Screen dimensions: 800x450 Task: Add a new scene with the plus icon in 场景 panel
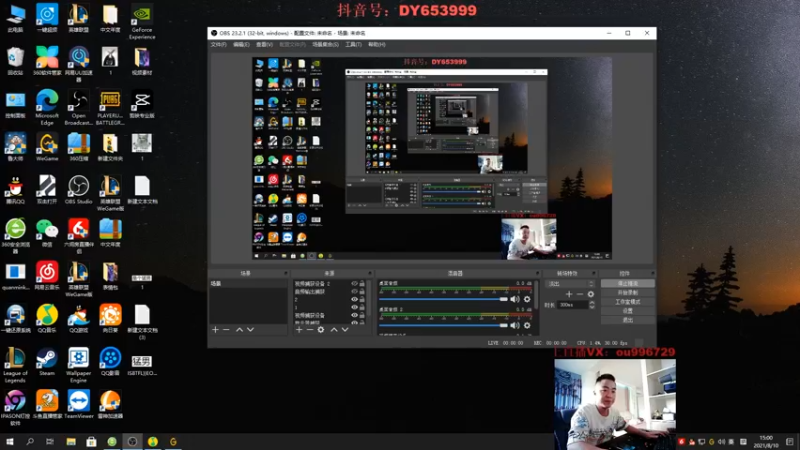pyautogui.click(x=215, y=330)
